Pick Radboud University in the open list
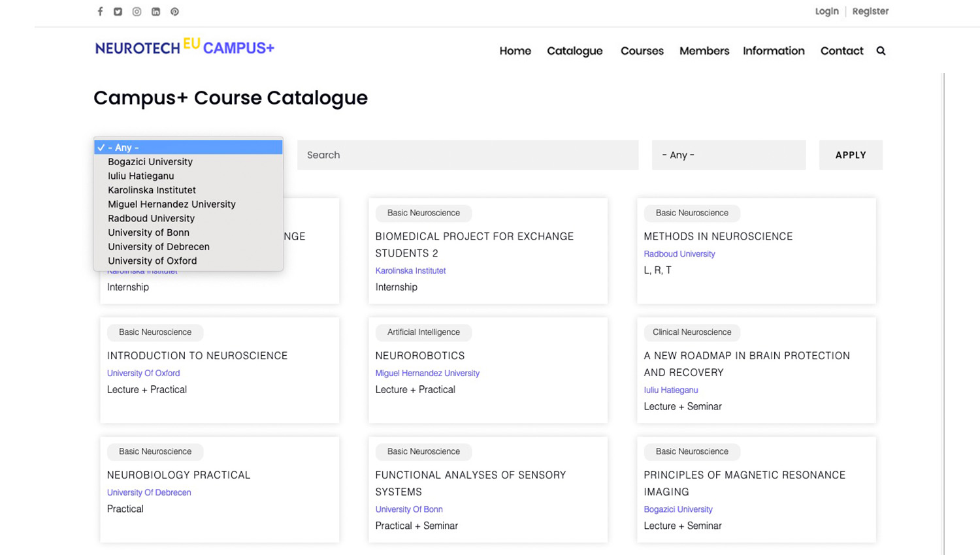The width and height of the screenshot is (980, 555). [151, 218]
